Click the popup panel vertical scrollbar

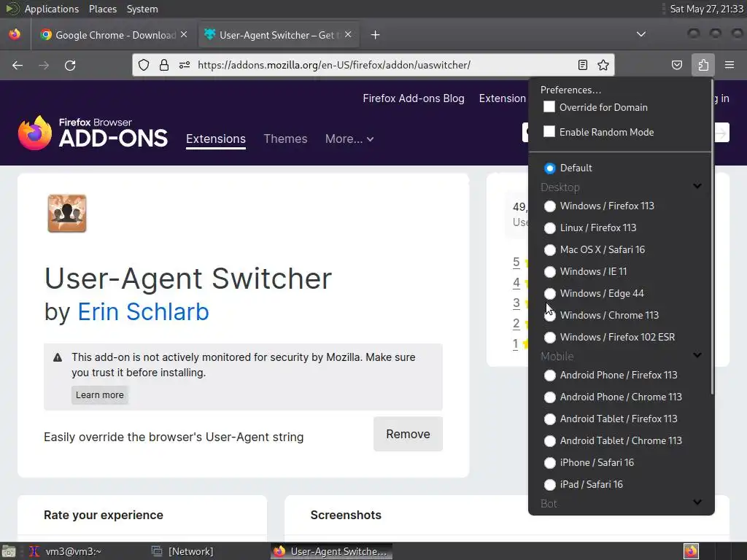click(x=712, y=237)
